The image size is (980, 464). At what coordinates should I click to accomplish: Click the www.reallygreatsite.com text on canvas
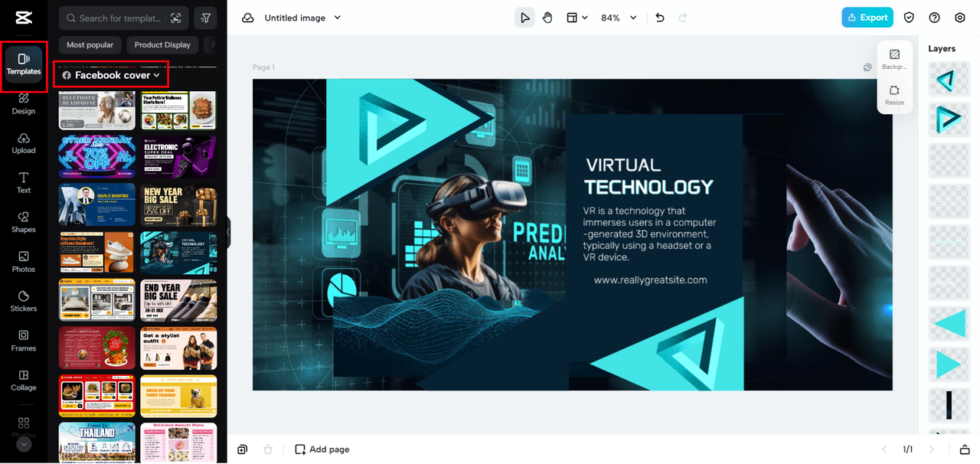(650, 280)
